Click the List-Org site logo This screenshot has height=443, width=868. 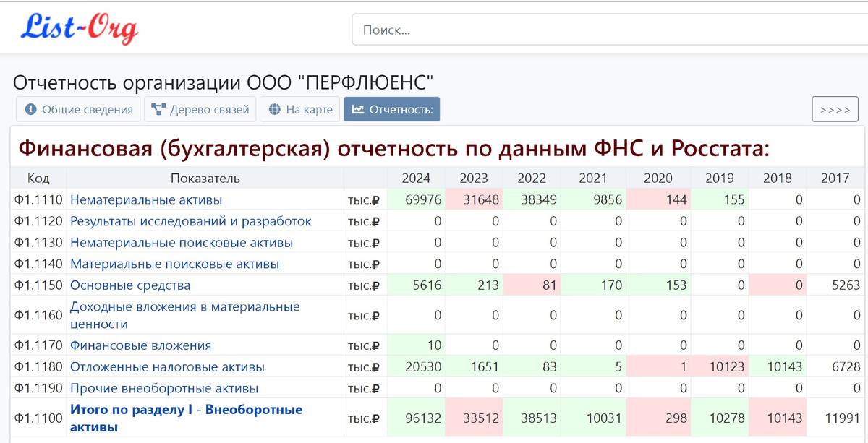point(78,28)
